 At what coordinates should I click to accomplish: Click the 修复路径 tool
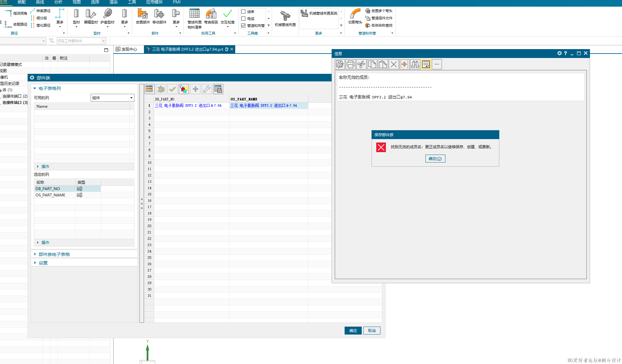coord(16,24)
